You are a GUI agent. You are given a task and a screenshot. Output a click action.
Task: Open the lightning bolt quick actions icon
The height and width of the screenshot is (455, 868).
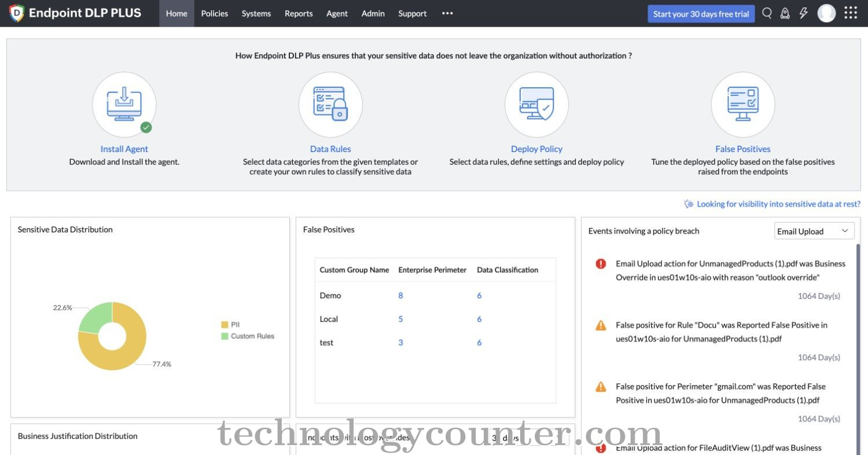(x=804, y=13)
